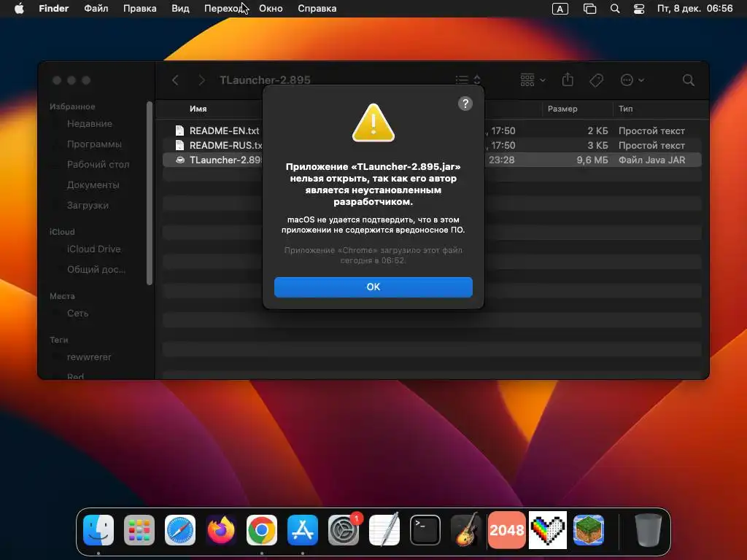Open Сеть in the Finder sidebar
This screenshot has width=747, height=560.
click(77, 314)
